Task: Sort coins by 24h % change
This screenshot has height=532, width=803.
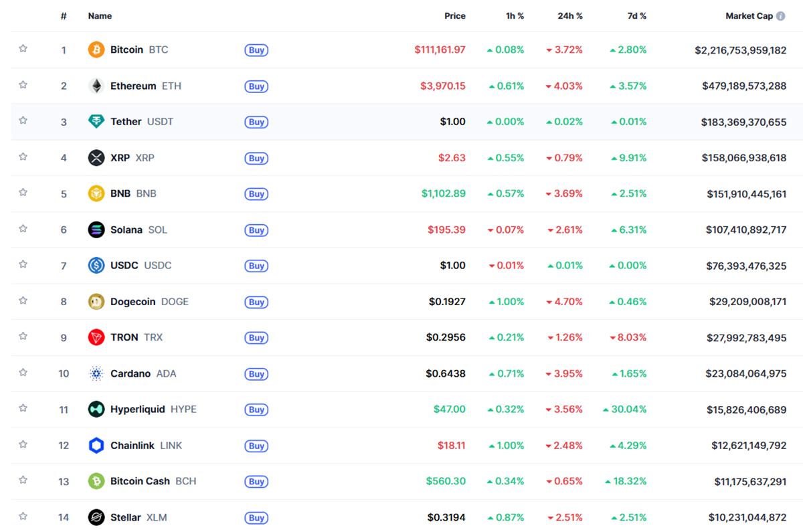Action: click(x=569, y=15)
